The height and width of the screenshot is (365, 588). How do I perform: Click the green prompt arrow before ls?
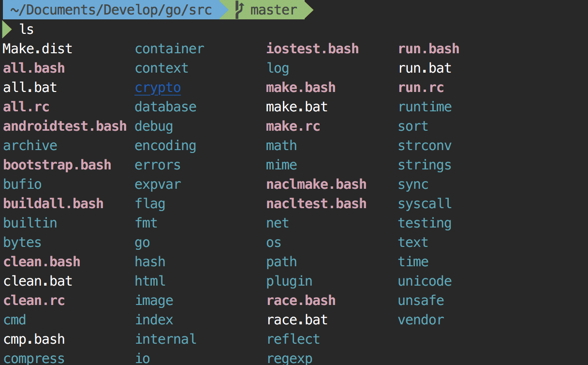click(7, 30)
